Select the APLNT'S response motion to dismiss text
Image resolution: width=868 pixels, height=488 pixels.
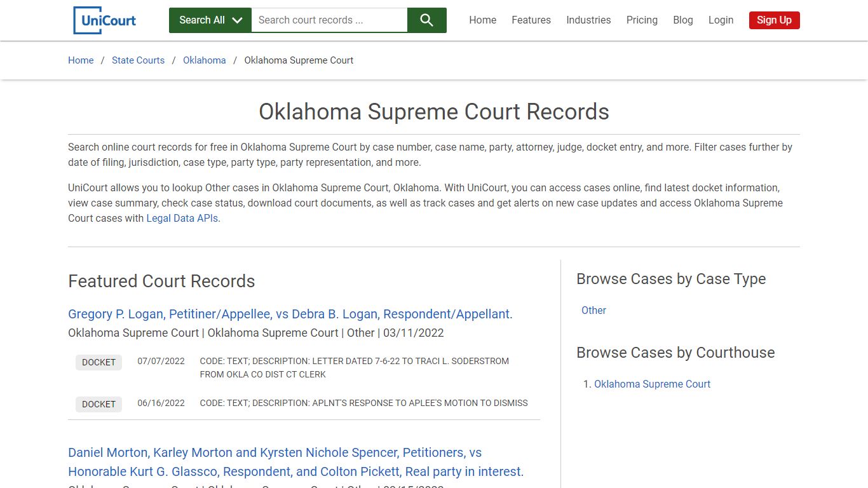[363, 403]
